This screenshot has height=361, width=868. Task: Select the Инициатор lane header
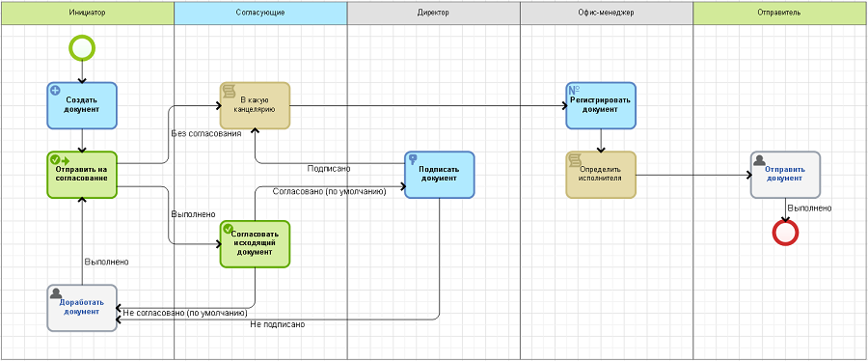pyautogui.click(x=88, y=13)
